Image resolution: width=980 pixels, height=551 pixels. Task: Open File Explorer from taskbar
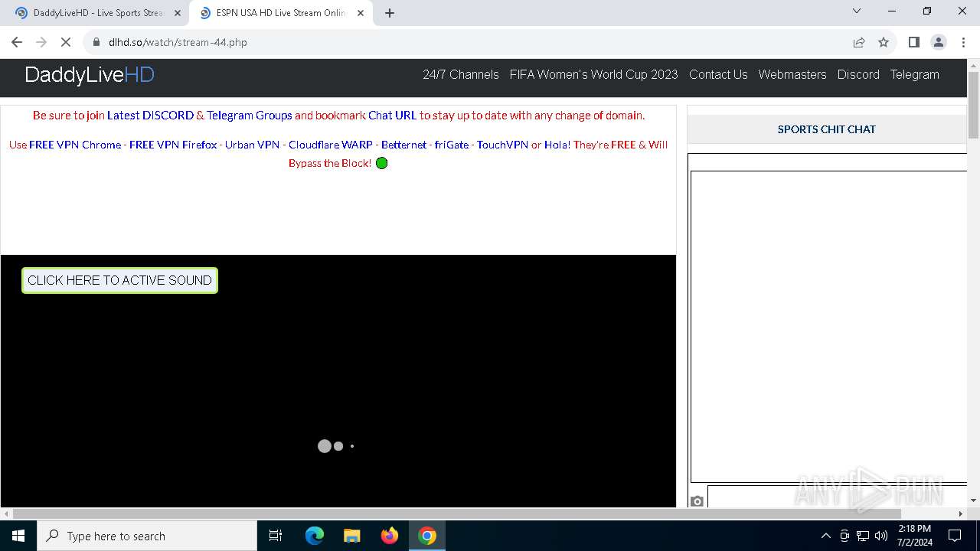click(x=351, y=536)
